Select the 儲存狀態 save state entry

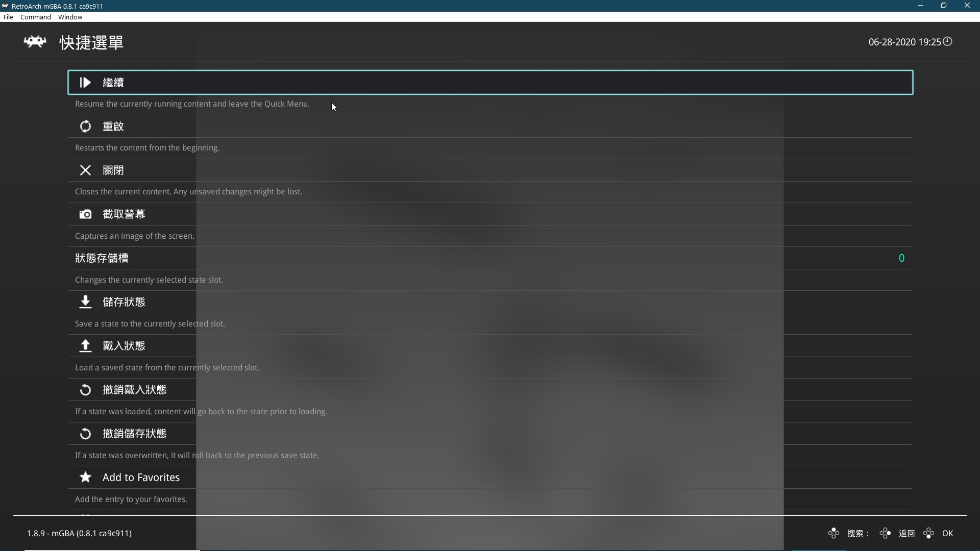pyautogui.click(x=490, y=302)
